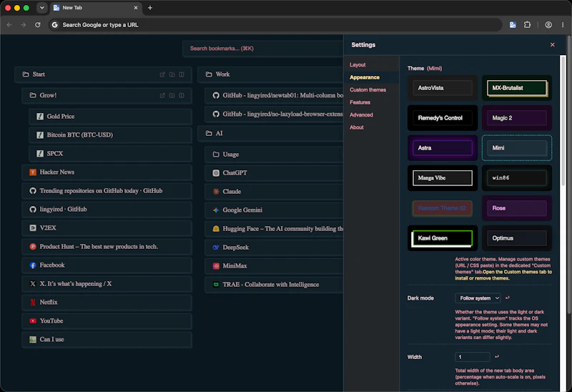Screen dimensions: 572x392
Task: Click the Product Hunt favicon
Action: [x=33, y=247]
